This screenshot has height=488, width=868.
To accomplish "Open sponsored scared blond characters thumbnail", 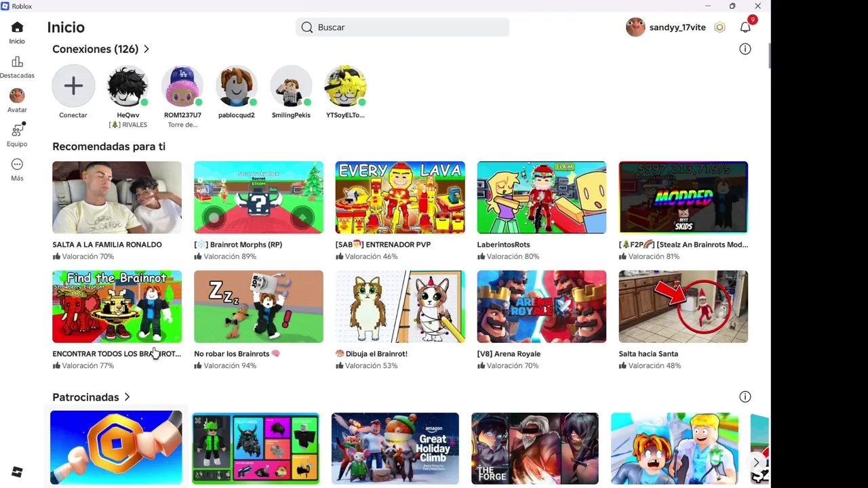I will (674, 448).
